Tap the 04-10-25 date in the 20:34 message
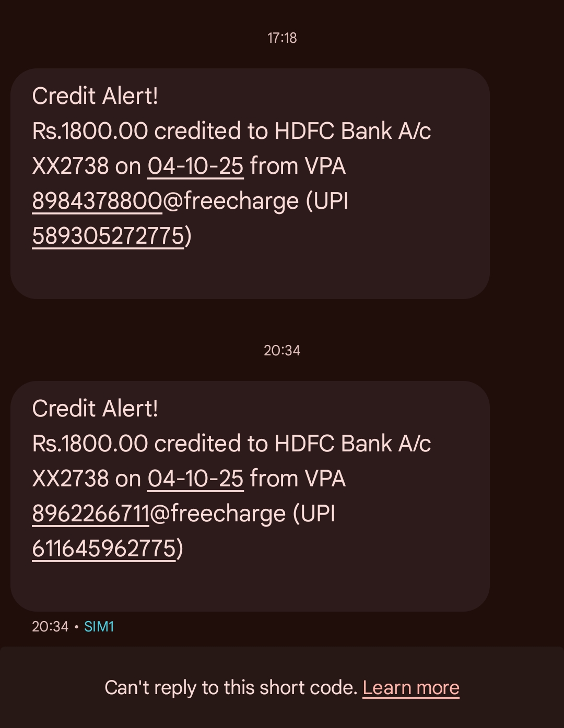The image size is (564, 728). pyautogui.click(x=195, y=479)
